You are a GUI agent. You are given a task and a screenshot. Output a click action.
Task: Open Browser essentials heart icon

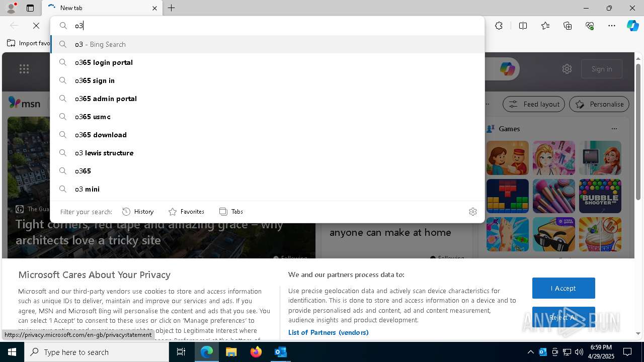590,26
